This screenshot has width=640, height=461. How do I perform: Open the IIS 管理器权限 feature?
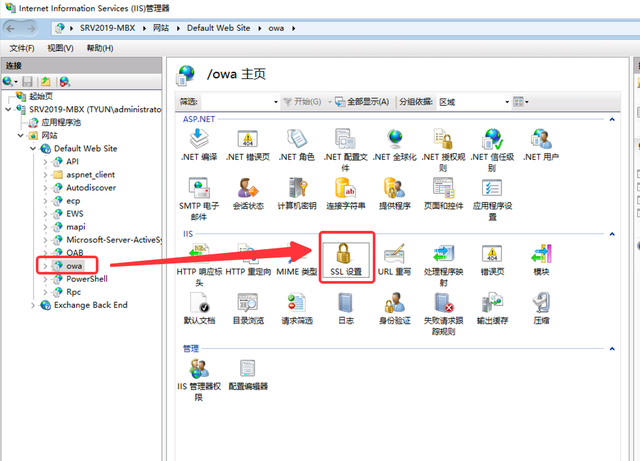(199, 379)
